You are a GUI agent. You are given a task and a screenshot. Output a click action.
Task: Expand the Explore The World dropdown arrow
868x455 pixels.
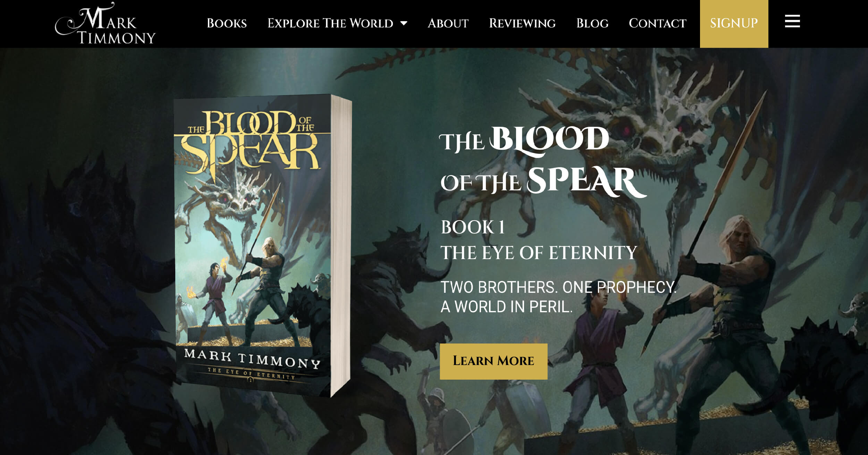point(404,23)
